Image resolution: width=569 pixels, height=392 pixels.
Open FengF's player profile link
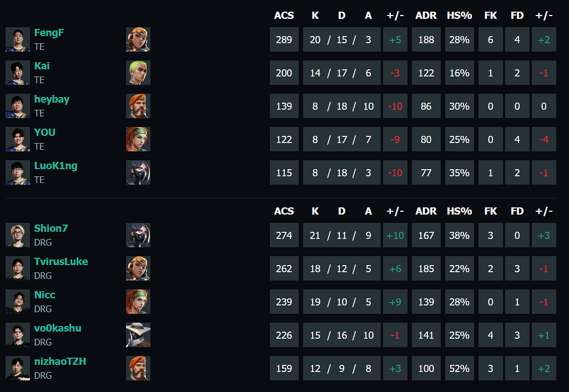(49, 33)
